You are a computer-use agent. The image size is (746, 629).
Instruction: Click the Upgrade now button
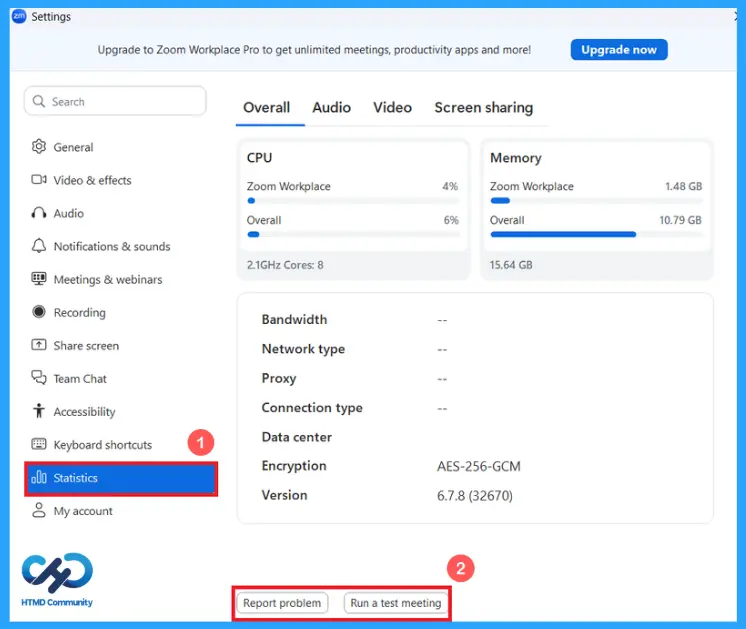(619, 49)
